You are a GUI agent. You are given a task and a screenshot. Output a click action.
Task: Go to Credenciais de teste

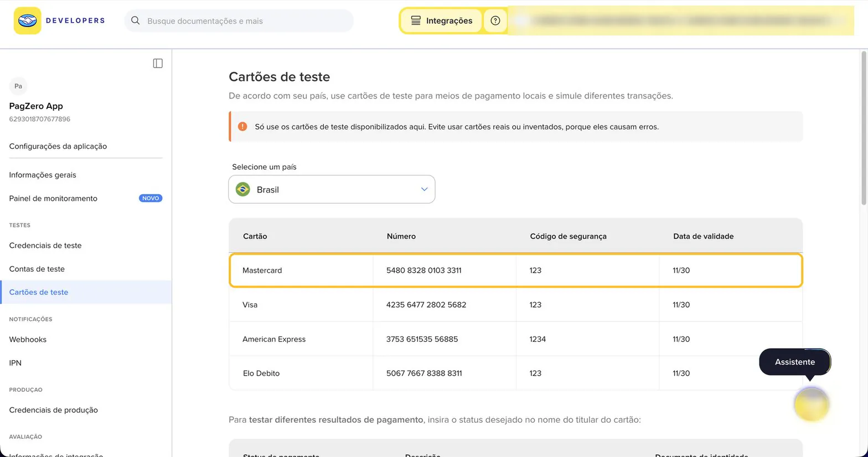[x=45, y=245]
